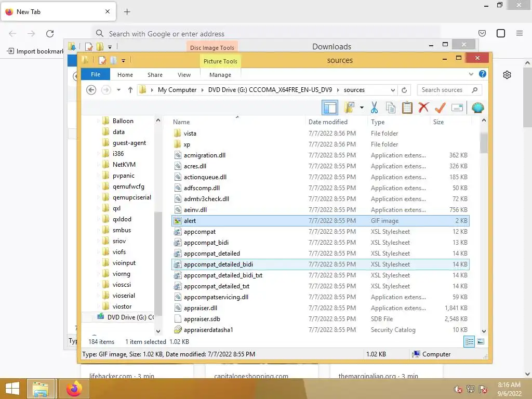Screen dimensions: 532x399
Task: Click file list scrollbar up arrow
Action: pos(484,120)
